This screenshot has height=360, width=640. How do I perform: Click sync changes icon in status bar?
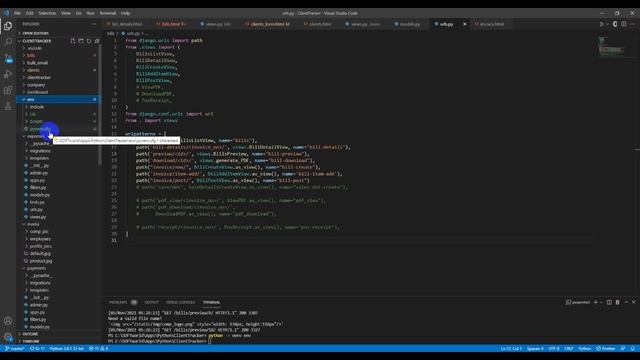pos(37,349)
